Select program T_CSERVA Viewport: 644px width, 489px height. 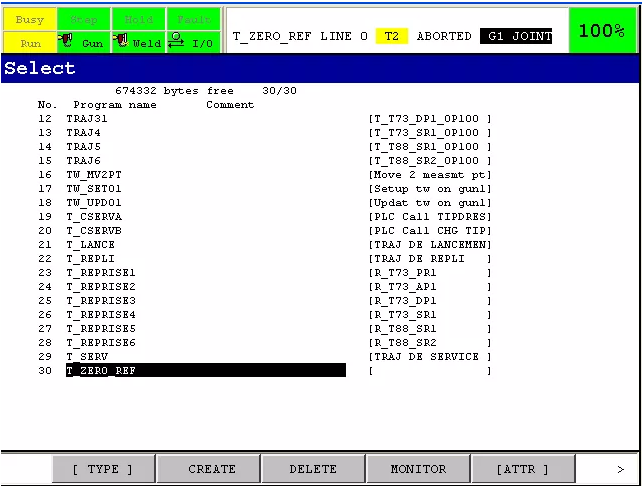[94, 216]
